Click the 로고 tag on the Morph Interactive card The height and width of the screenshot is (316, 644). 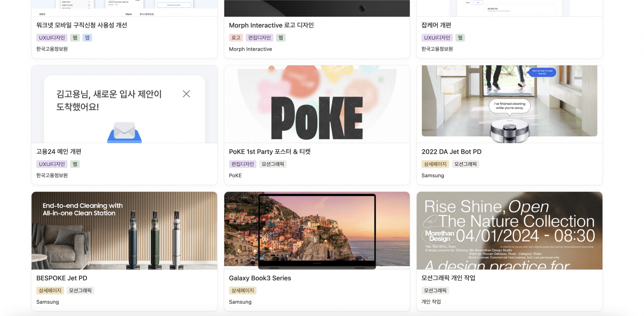(236, 38)
